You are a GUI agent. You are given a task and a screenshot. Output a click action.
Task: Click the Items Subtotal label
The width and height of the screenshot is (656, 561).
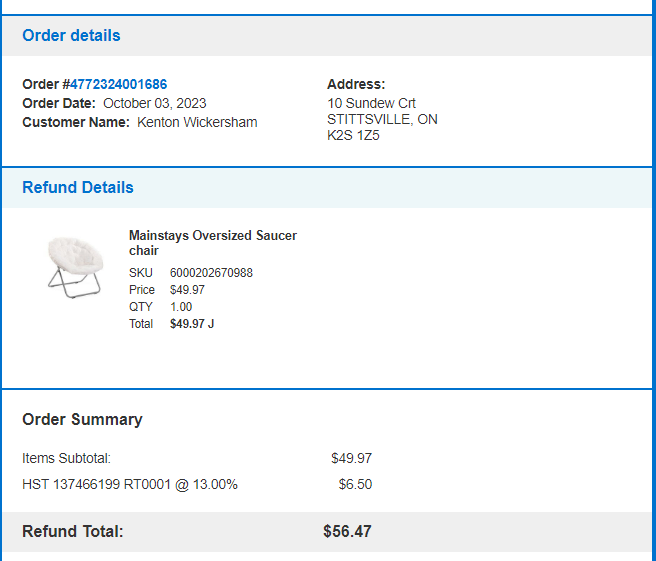pos(67,458)
